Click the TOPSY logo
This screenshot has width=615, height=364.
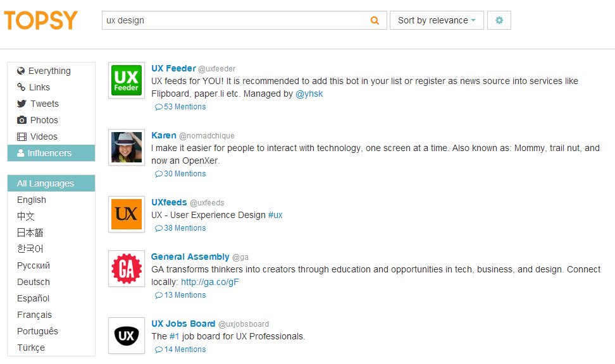[x=40, y=20]
